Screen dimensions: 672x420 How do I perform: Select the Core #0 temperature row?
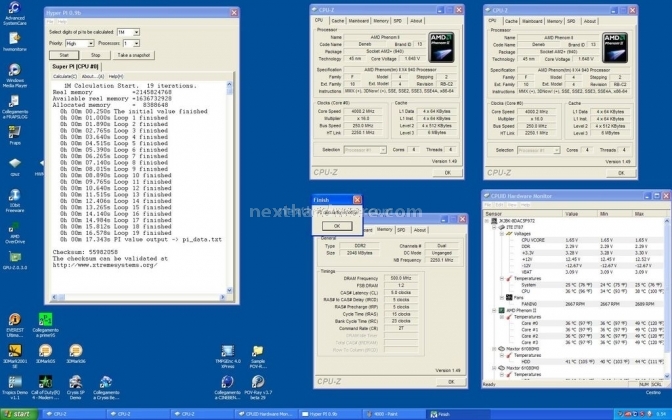click(574, 323)
